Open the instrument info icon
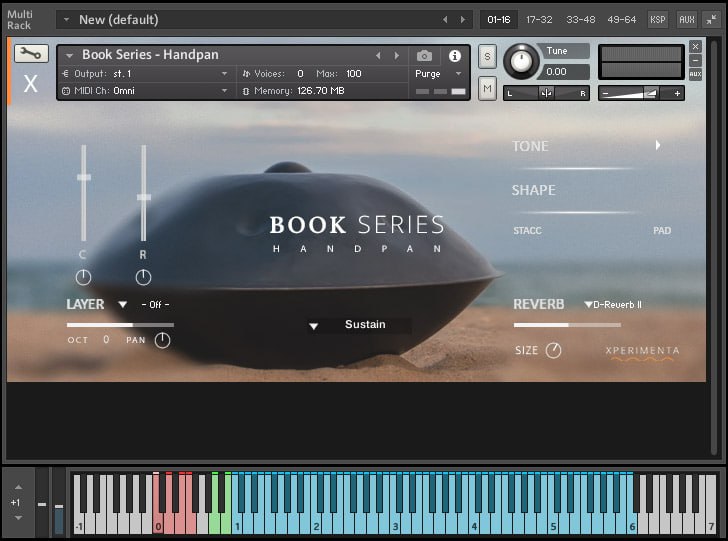 (455, 56)
